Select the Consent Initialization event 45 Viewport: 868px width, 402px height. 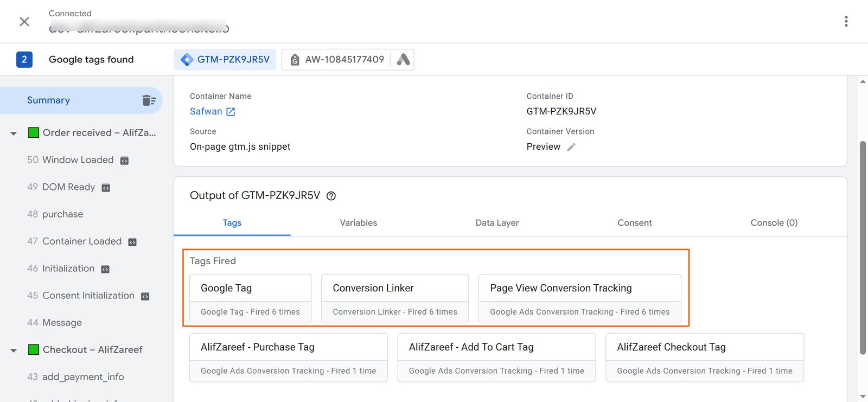81,296
